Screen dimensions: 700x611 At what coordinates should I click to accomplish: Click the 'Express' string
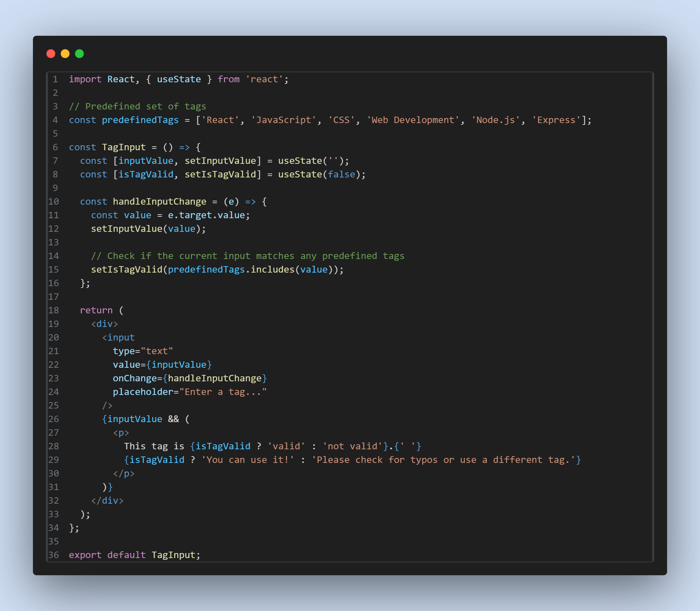pos(556,120)
